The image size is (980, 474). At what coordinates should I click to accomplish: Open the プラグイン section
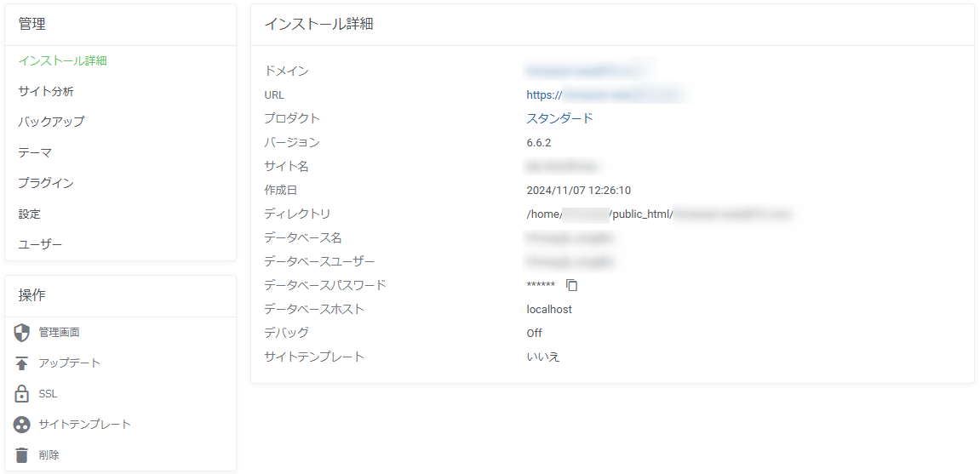click(x=46, y=183)
